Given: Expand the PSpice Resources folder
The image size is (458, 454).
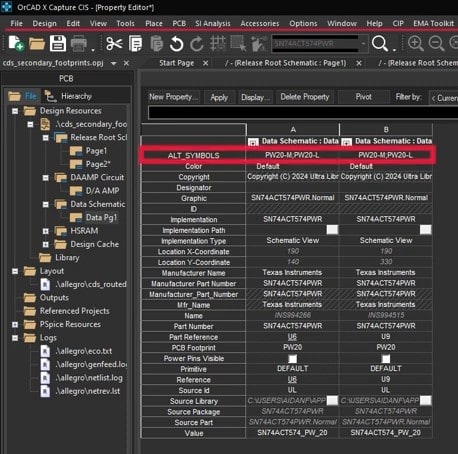Looking at the screenshot, I should pos(15,324).
